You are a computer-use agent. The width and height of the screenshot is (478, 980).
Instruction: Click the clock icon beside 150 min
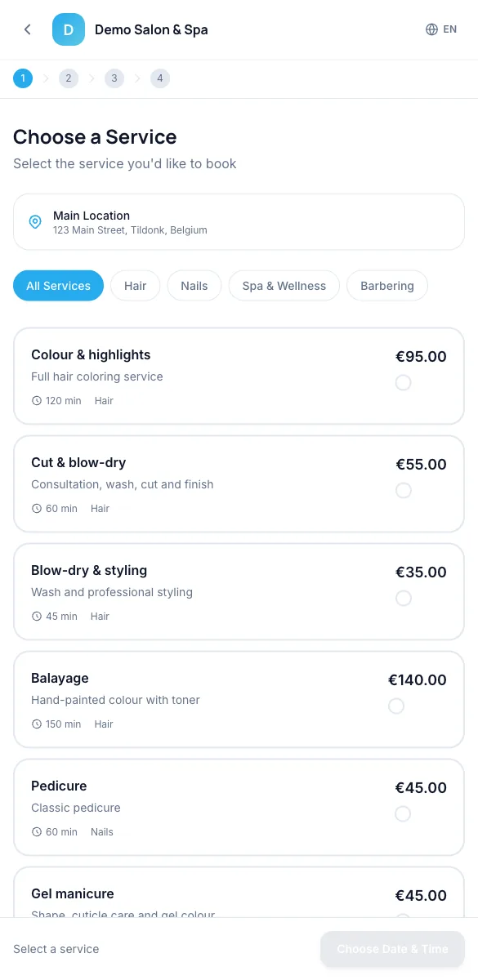(x=36, y=724)
